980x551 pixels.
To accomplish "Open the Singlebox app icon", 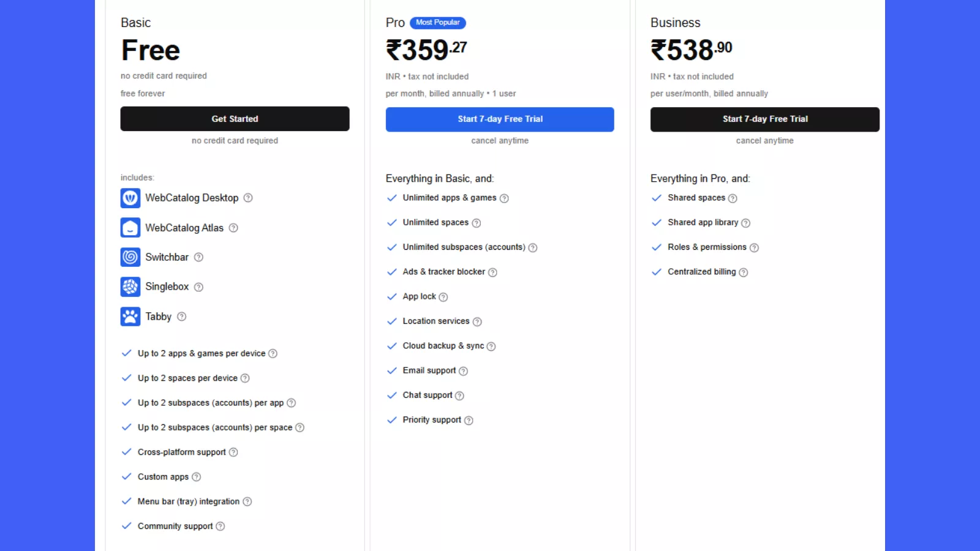I will click(x=130, y=287).
